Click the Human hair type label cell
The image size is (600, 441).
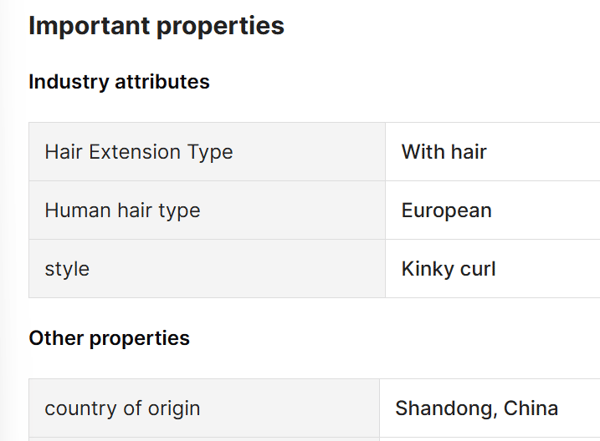[206, 210]
